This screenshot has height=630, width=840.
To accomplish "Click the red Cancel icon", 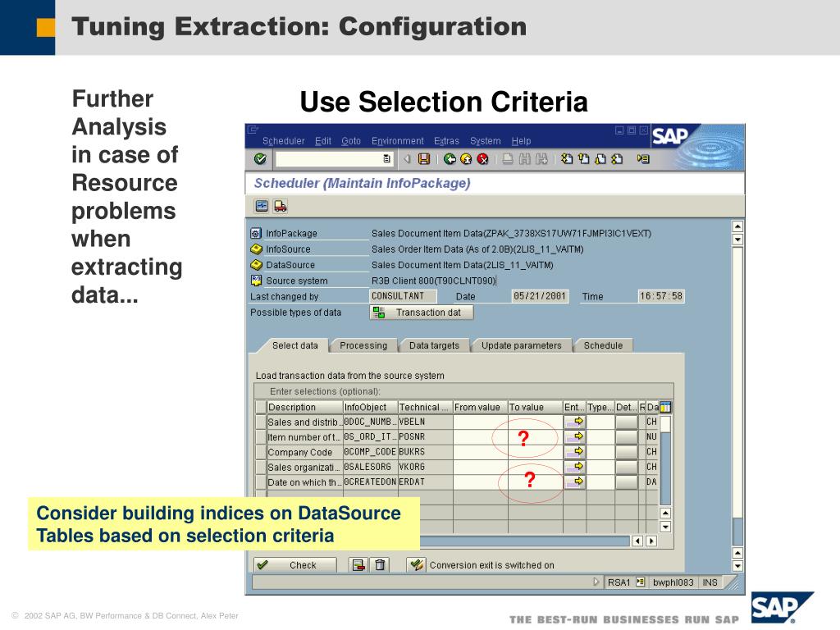I will point(482,159).
